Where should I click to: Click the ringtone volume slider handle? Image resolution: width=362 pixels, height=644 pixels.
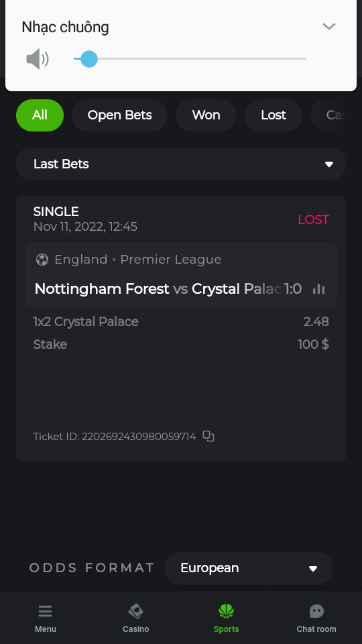[x=88, y=59]
